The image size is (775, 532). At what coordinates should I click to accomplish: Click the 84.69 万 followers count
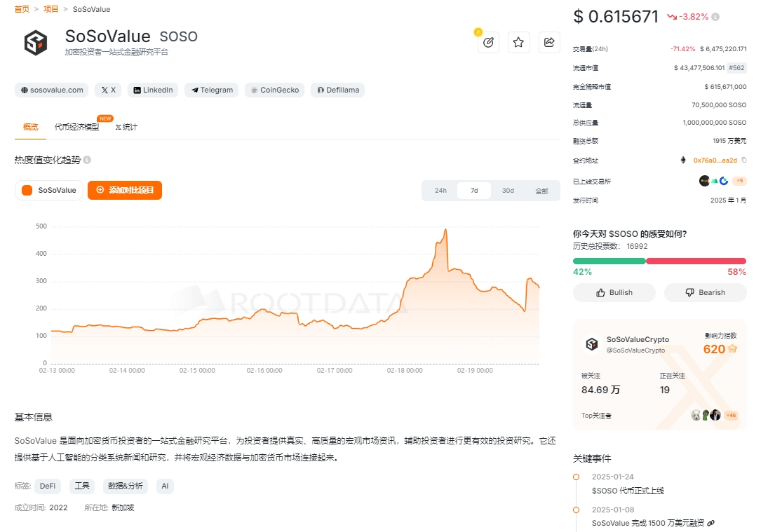600,390
